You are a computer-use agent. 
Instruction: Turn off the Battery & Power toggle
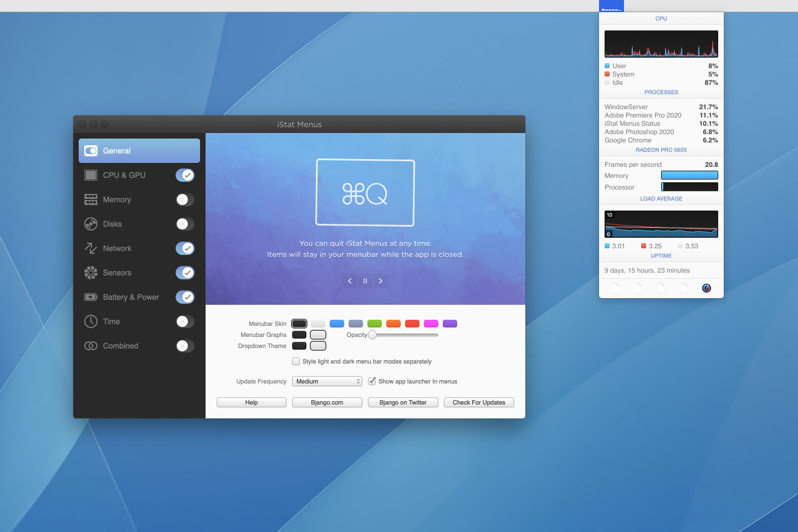click(185, 297)
